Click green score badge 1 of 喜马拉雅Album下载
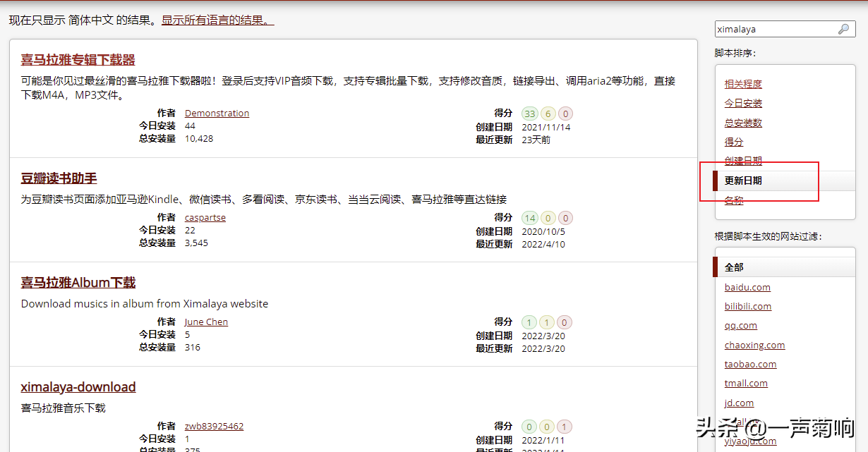868x452 pixels. (x=529, y=322)
